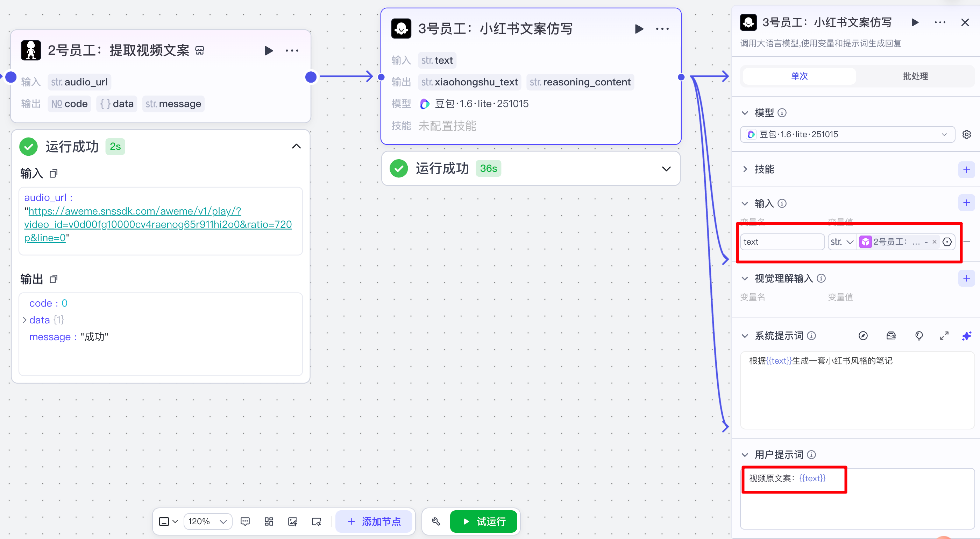Open the 豆包·1.6·lite model dropdown
This screenshot has height=539, width=980.
point(847,134)
